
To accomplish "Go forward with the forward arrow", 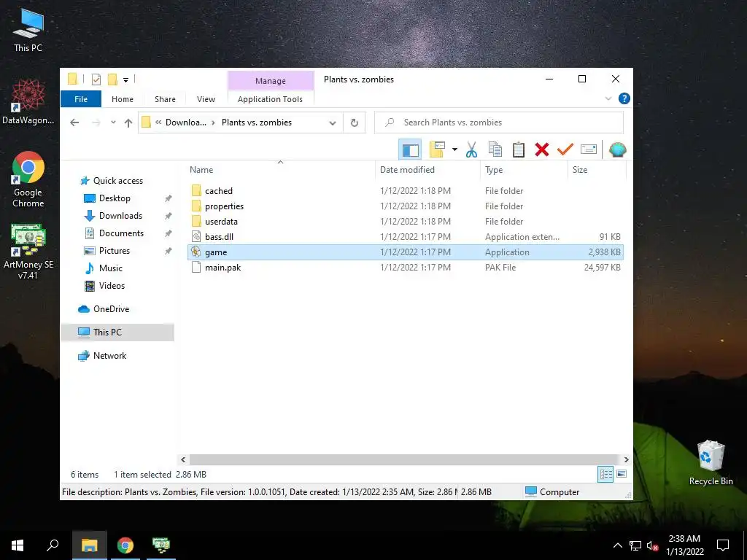I will tap(96, 122).
